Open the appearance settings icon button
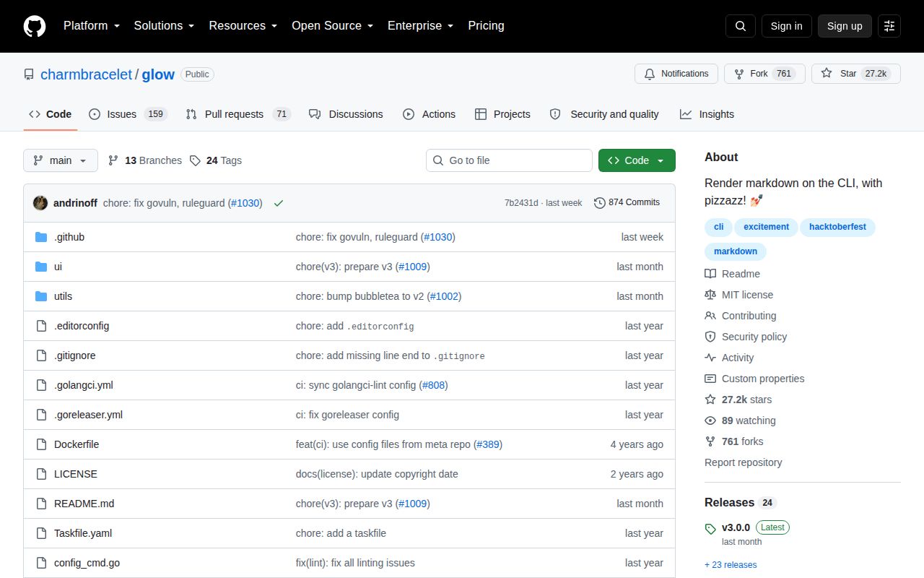Screen dimensions: 924x578 click(x=889, y=26)
